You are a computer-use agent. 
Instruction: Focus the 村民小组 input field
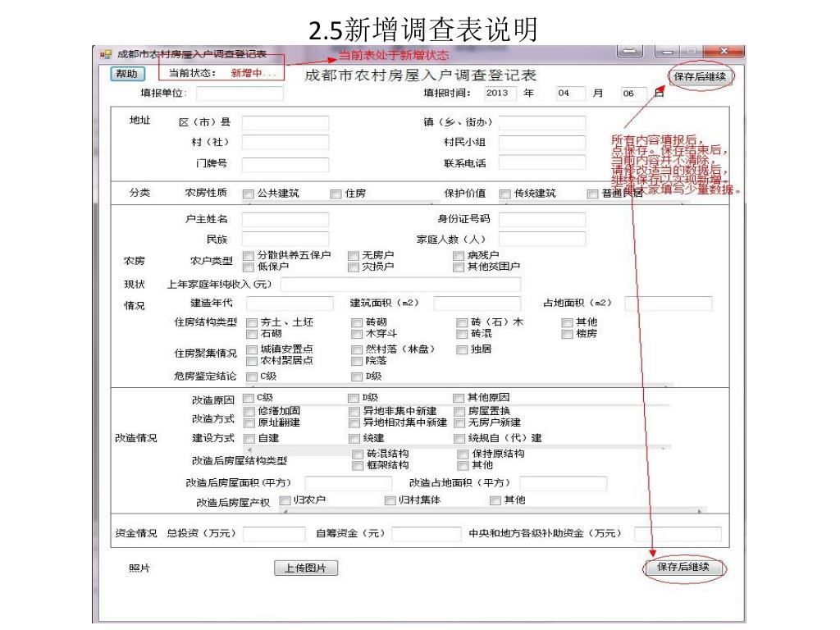coord(542,143)
